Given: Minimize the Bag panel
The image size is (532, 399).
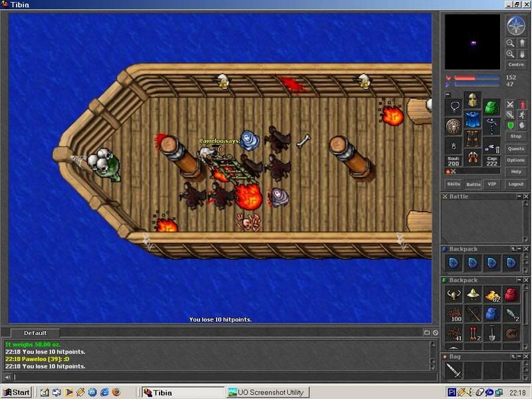Looking at the screenshot, I should (519, 356).
